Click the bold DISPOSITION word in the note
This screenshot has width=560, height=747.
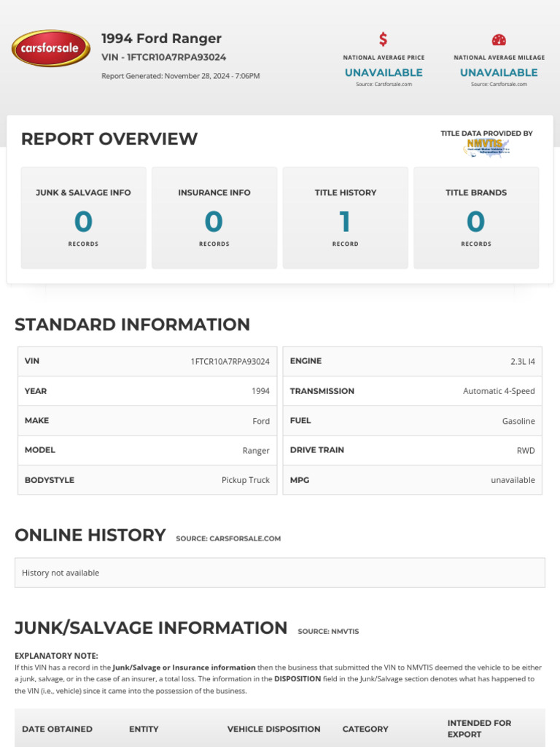(297, 679)
